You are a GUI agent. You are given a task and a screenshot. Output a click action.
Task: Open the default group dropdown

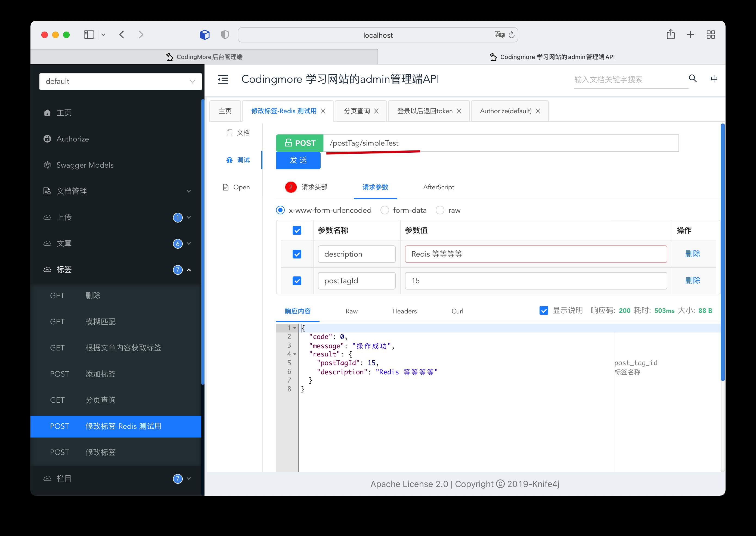pyautogui.click(x=120, y=82)
